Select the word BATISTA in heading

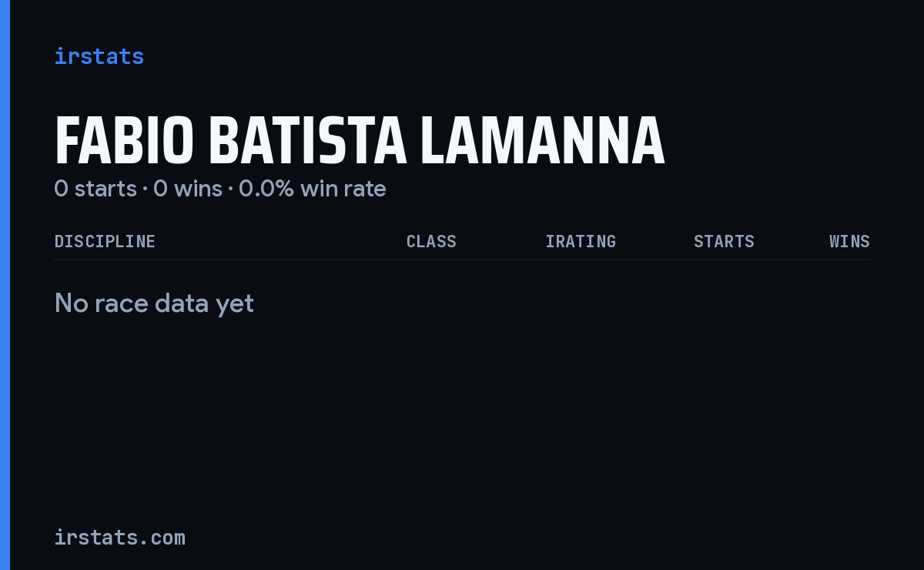307,141
